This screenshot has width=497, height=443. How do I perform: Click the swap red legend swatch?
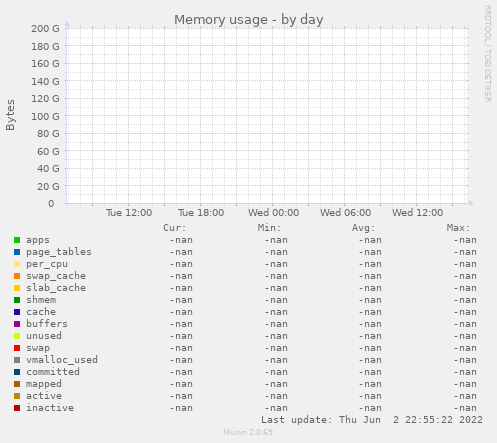pos(17,348)
